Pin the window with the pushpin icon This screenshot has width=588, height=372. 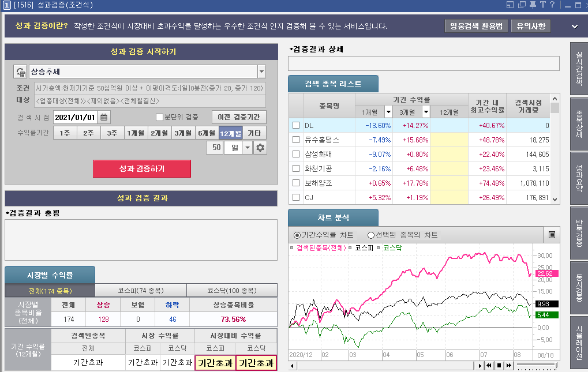click(533, 5)
